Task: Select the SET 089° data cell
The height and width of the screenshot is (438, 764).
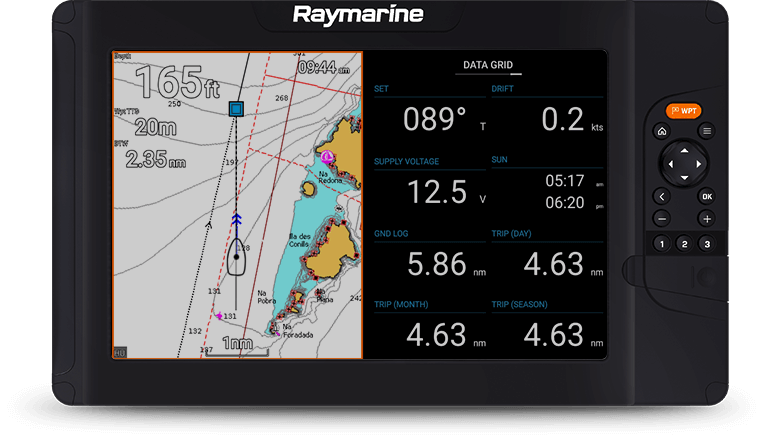Action: pos(430,113)
